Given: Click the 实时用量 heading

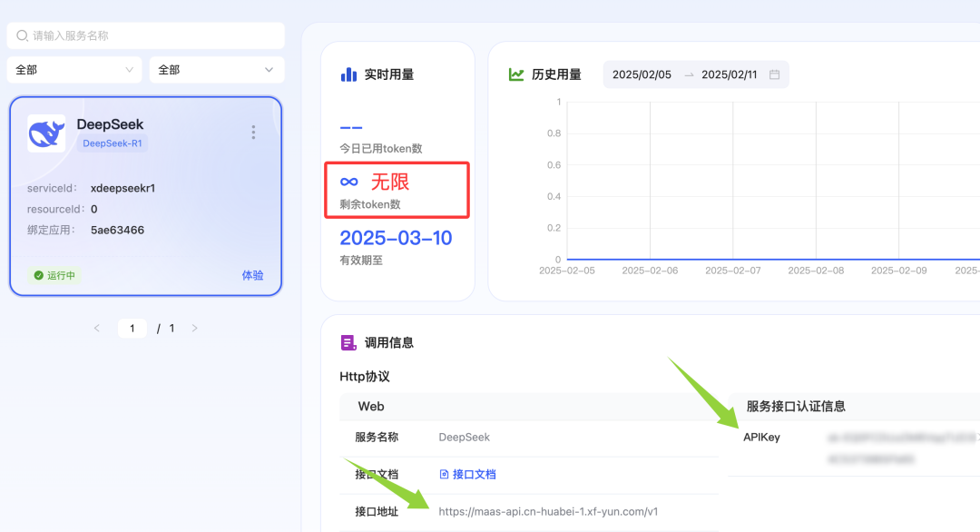Looking at the screenshot, I should point(388,74).
